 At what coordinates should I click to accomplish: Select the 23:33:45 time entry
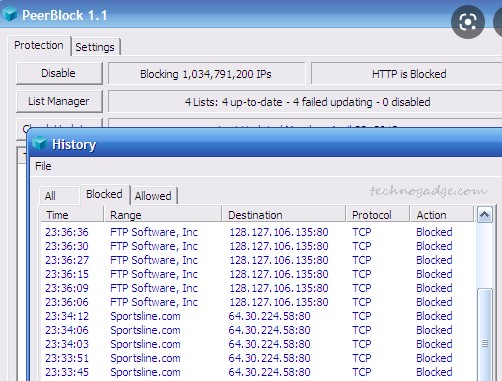[67, 372]
